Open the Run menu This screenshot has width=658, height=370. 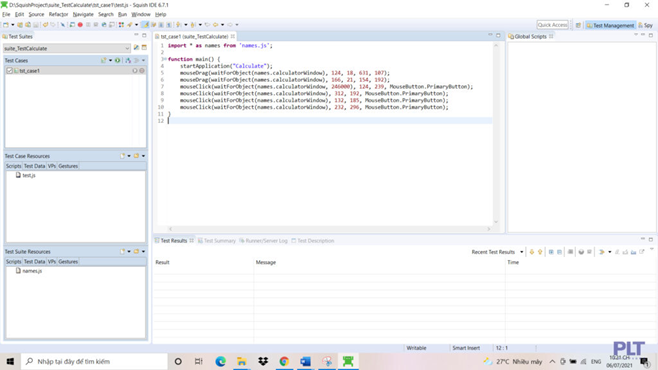[122, 14]
